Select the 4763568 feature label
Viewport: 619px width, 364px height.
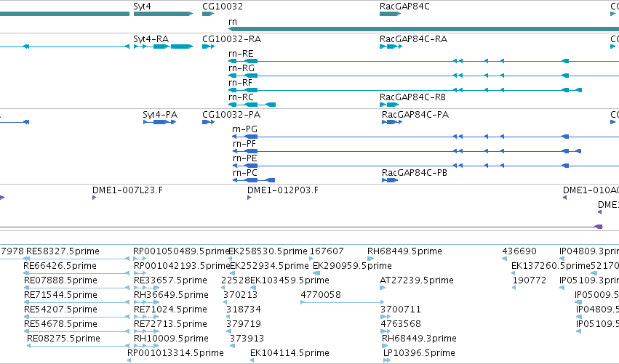401,325
